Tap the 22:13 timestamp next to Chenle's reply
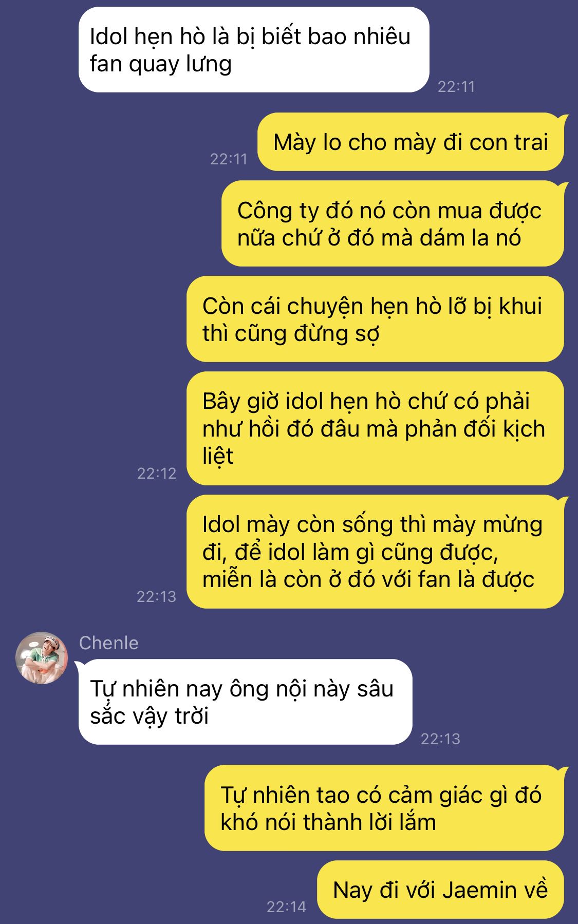This screenshot has height=924, width=578. pyautogui.click(x=440, y=739)
